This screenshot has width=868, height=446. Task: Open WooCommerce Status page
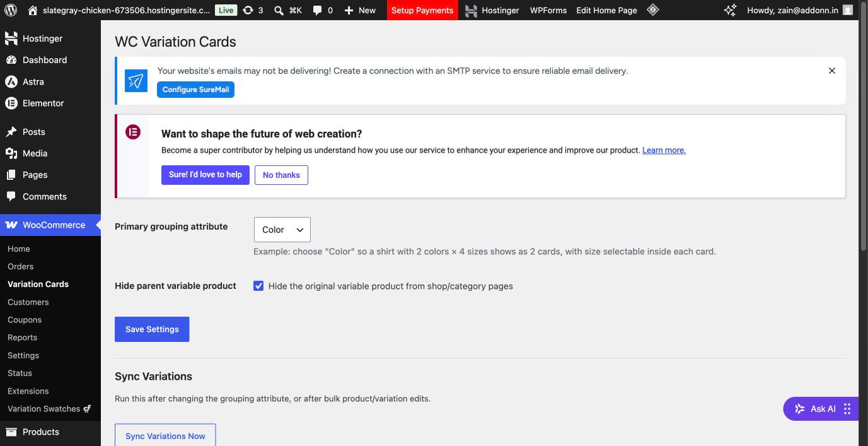pos(20,373)
